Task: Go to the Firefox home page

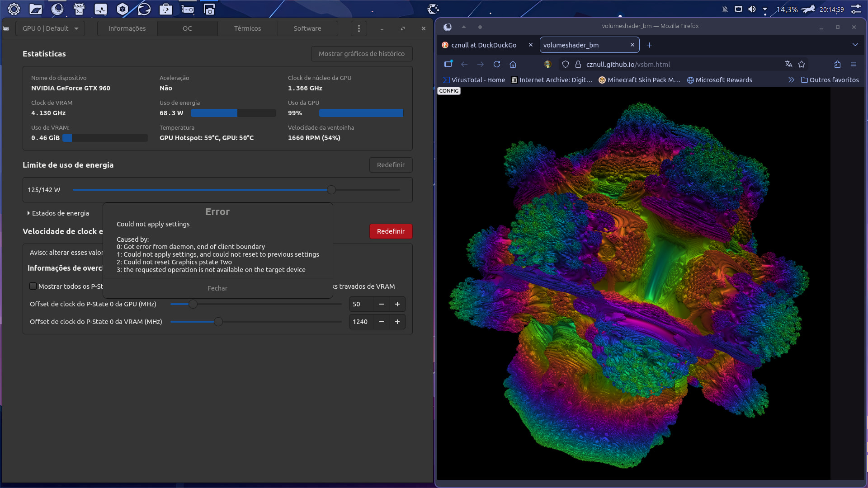Action: tap(513, 64)
